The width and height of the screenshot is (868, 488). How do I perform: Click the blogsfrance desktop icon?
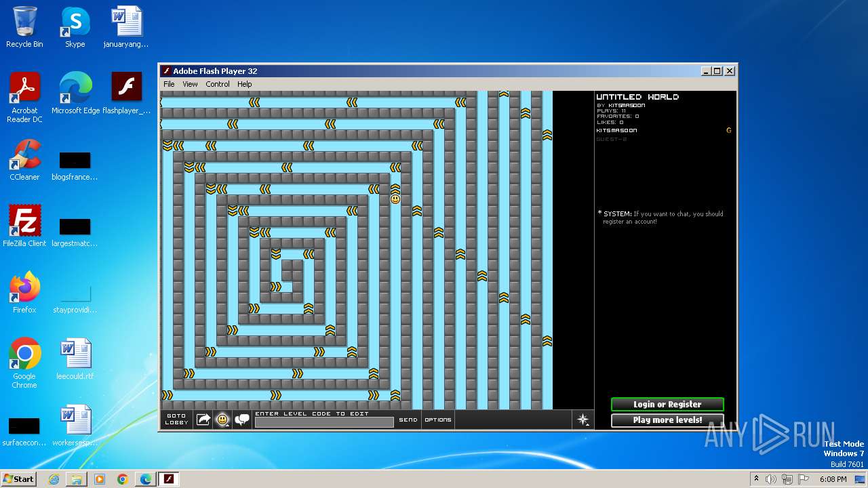coord(75,165)
